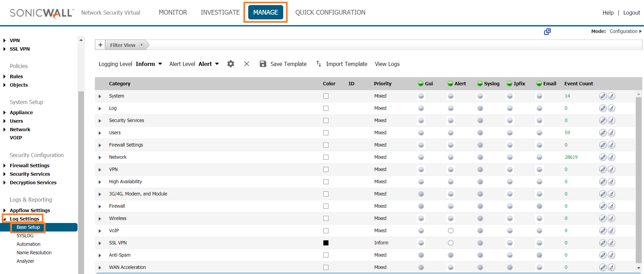Close the Filter View tab
Viewport: 644px width, 274px height.
point(141,45)
